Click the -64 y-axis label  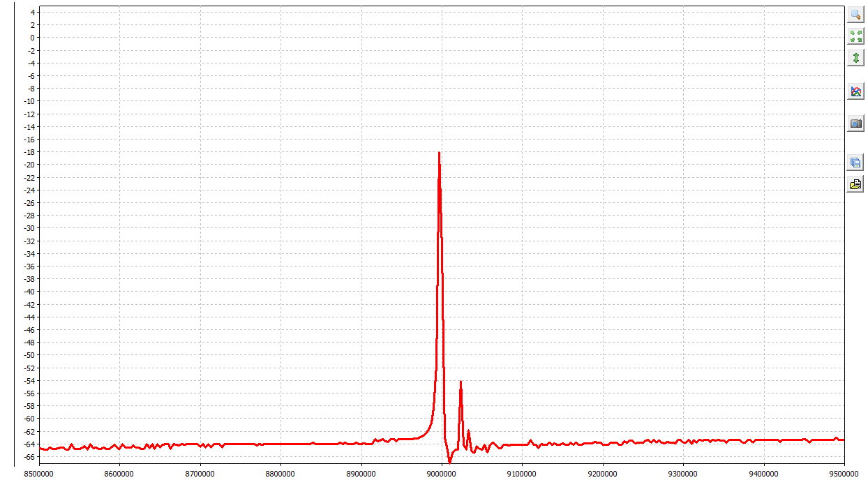click(30, 444)
